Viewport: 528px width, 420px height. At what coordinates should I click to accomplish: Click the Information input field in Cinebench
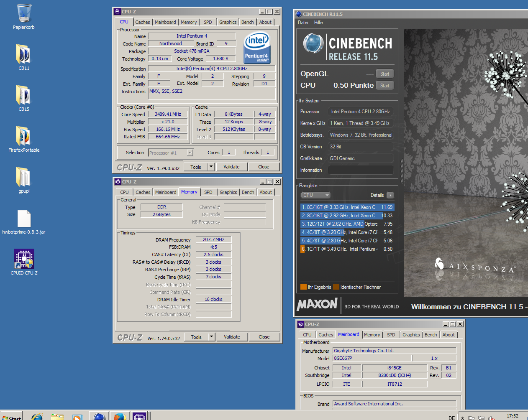361,170
